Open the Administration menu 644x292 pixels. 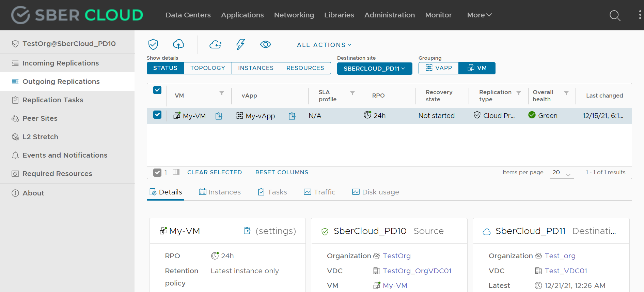pos(390,15)
